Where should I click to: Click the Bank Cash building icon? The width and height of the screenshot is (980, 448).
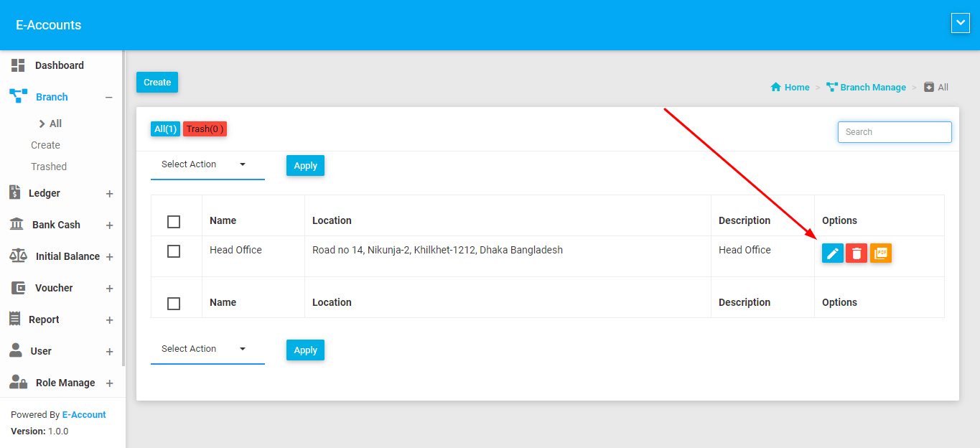point(16,225)
